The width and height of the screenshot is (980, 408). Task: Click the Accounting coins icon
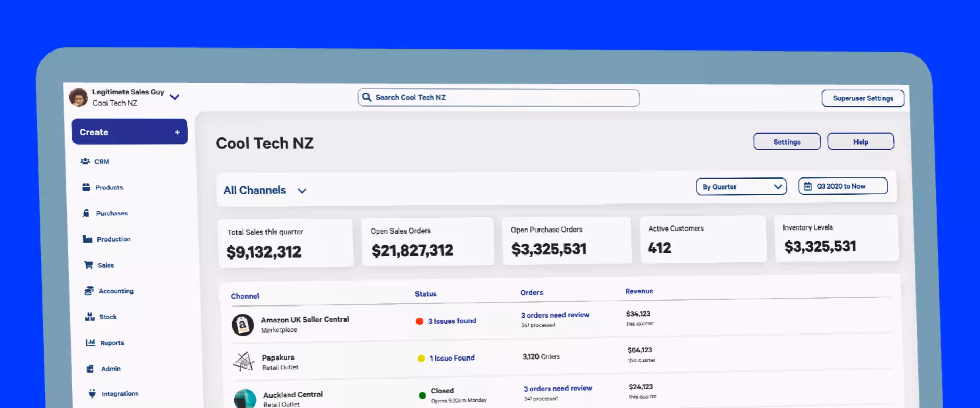(x=89, y=291)
